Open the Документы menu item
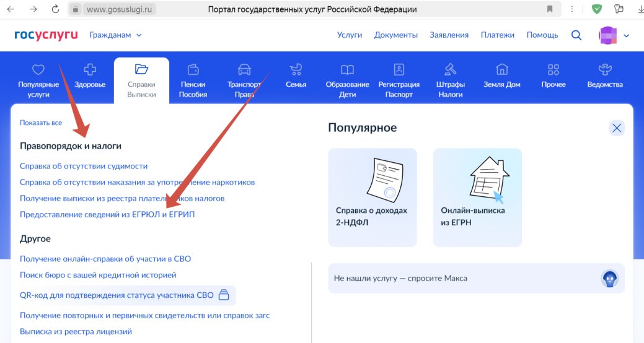Image resolution: width=644 pixels, height=343 pixels. 395,35
